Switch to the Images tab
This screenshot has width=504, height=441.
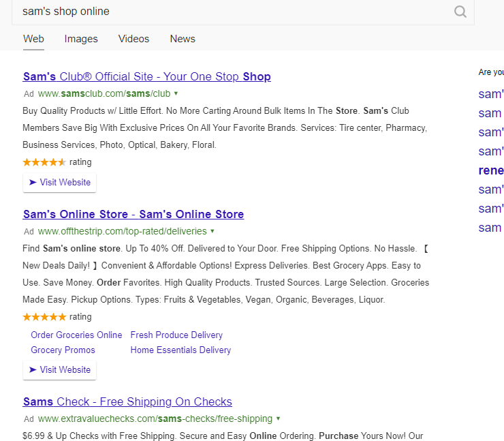click(81, 39)
